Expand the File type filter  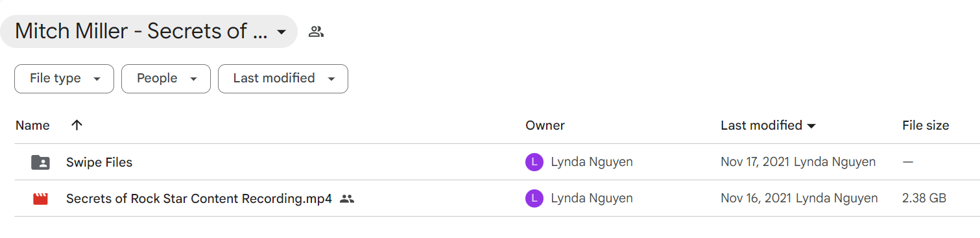64,78
